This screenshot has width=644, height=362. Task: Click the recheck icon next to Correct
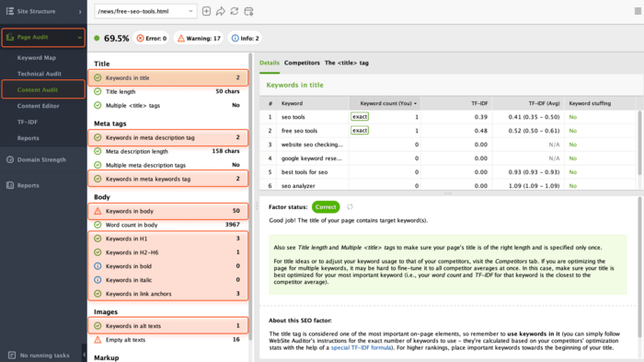pos(350,207)
